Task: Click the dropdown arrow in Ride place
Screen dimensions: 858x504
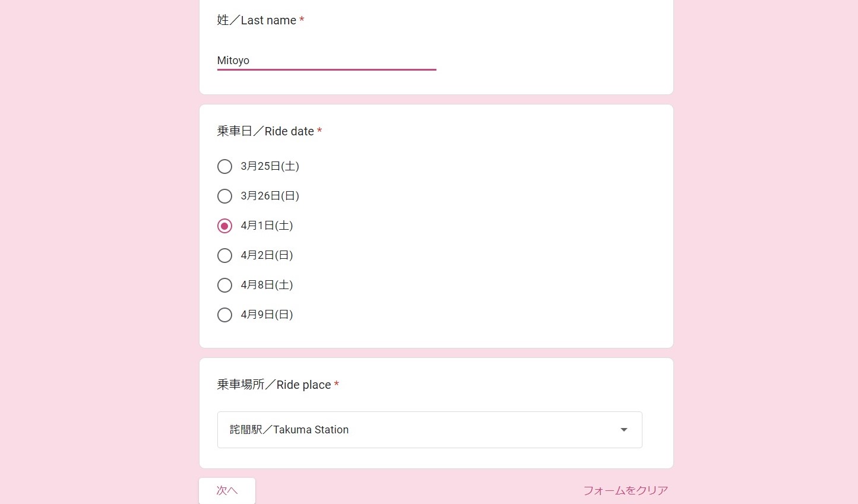Action: [623, 430]
